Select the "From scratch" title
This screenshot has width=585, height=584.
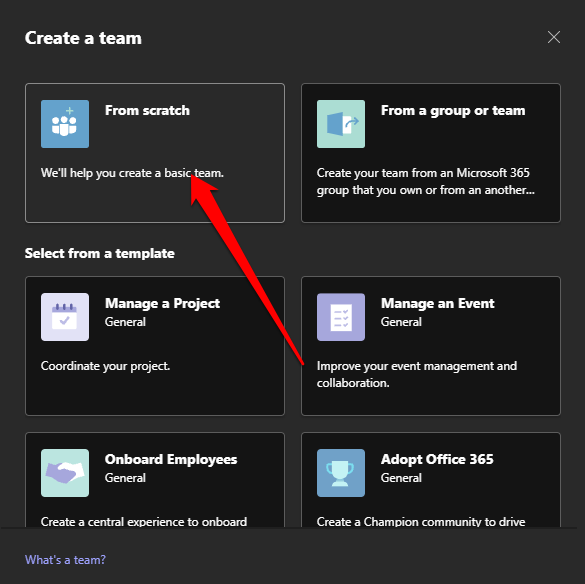pyautogui.click(x=147, y=110)
